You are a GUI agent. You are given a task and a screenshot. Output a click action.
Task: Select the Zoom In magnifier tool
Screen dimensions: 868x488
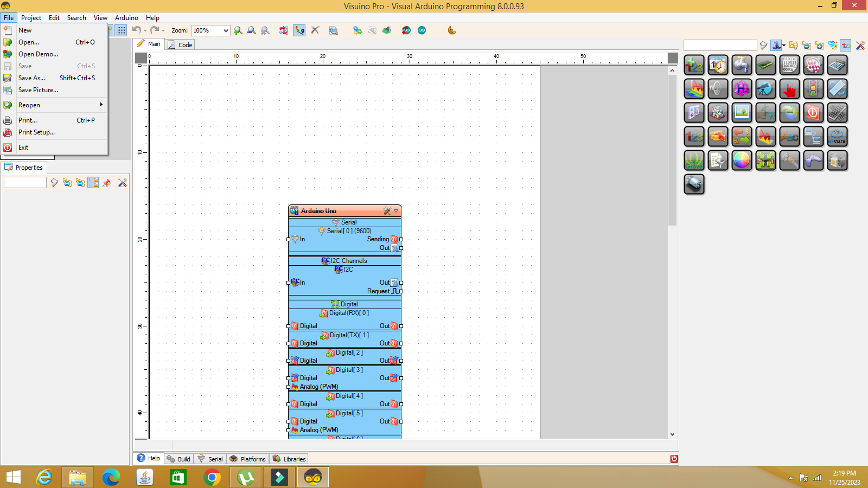238,30
